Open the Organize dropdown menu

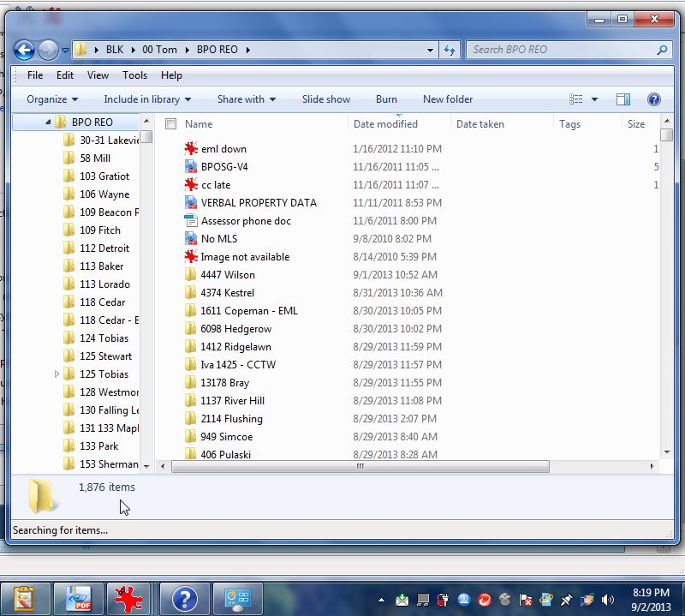(x=47, y=99)
